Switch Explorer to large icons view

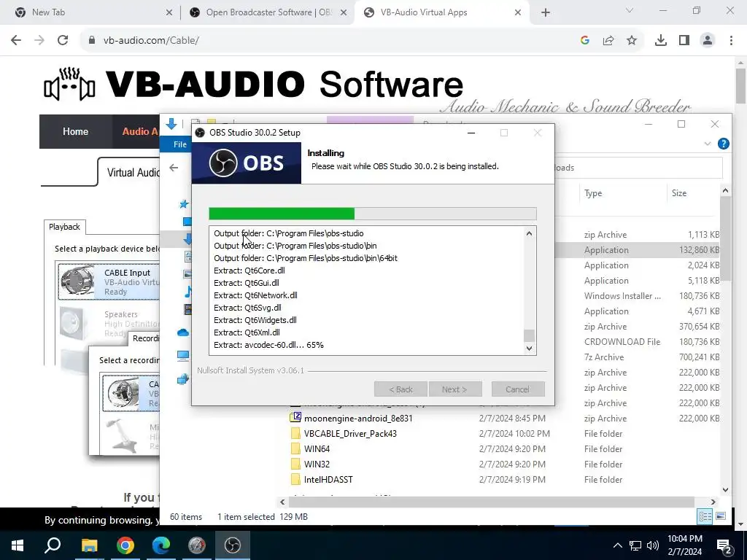[x=721, y=516]
